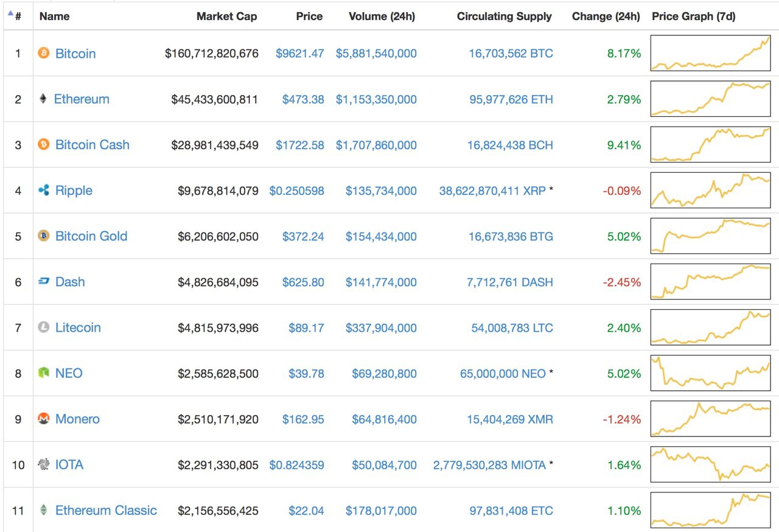Click the Ethereum diamond logo icon
This screenshot has width=779, height=532.
pyautogui.click(x=43, y=99)
